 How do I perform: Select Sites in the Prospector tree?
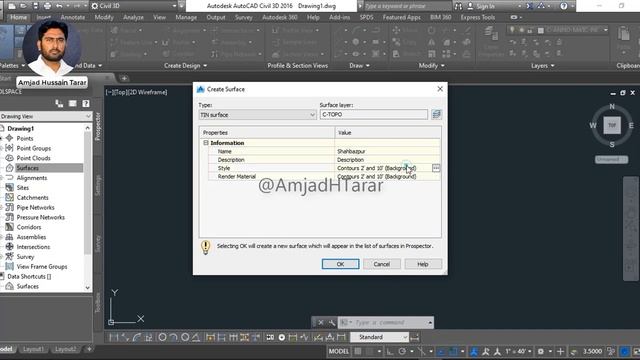tap(22, 188)
